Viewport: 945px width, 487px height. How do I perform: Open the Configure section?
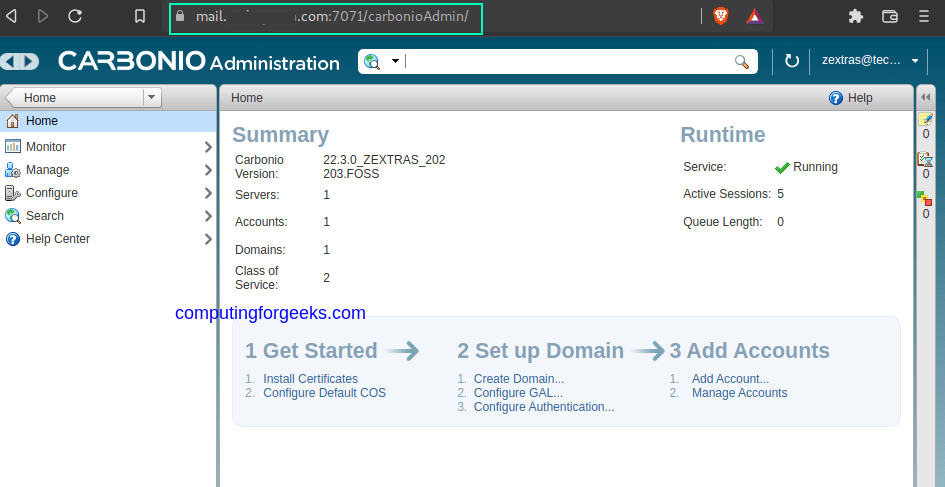[x=52, y=193]
